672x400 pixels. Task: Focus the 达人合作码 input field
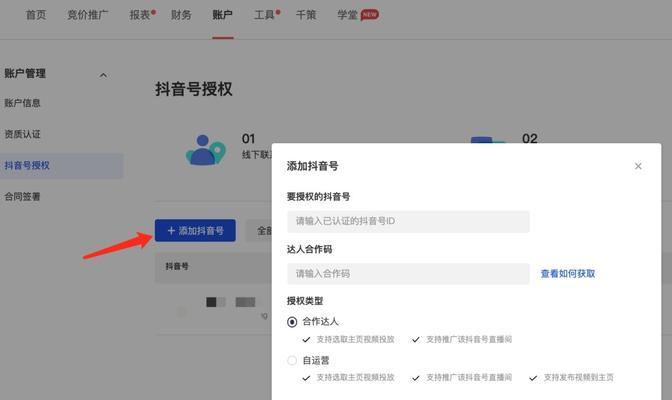click(x=408, y=274)
